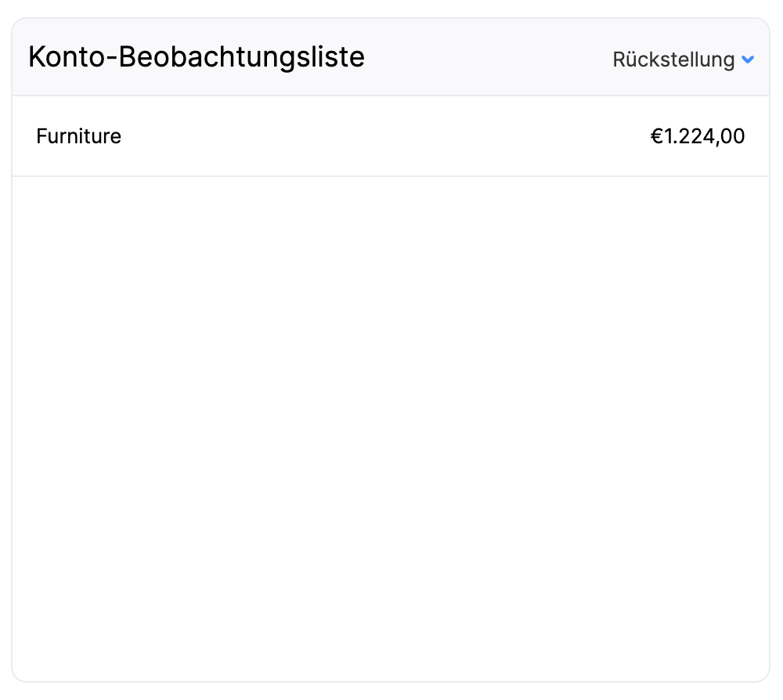View Furniture balance of €1.224,00

coord(697,136)
